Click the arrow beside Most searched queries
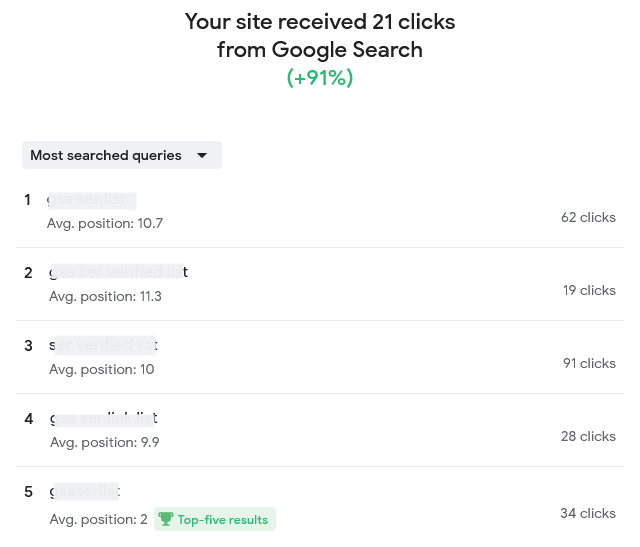Screen dimensions: 640x547 [x=202, y=155]
